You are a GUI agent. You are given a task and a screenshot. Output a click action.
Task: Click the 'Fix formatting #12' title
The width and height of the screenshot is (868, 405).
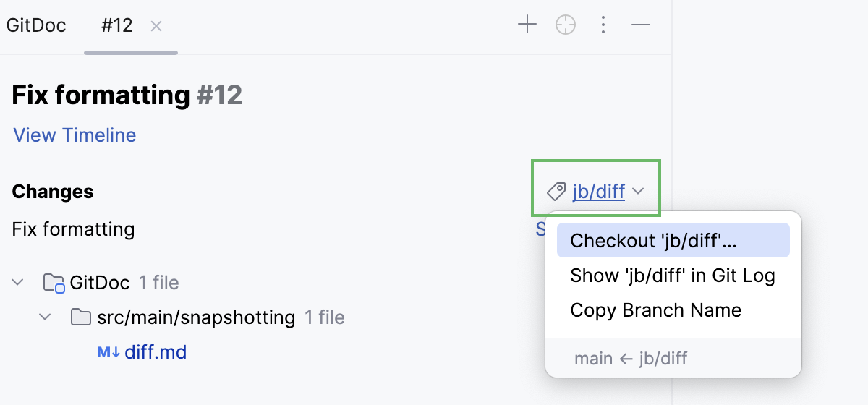(x=127, y=95)
